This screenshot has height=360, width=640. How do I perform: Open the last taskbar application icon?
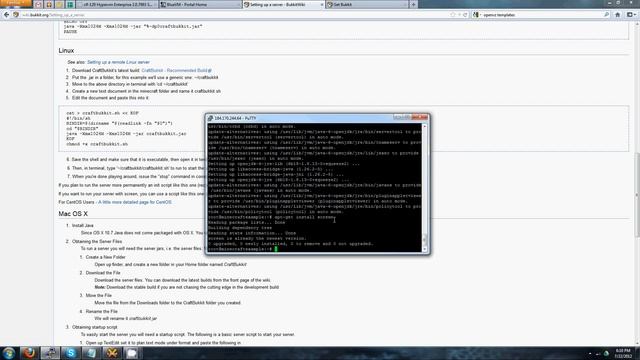(131, 353)
